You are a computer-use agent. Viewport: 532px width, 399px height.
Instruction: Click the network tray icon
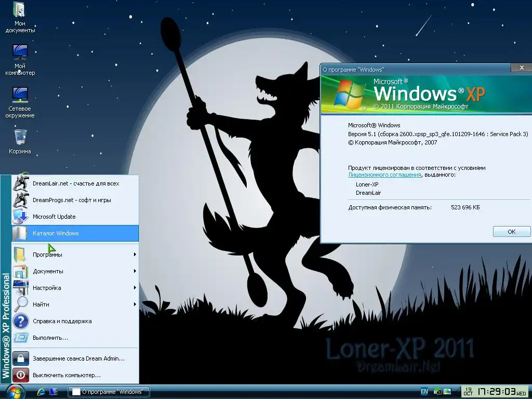[447, 392]
